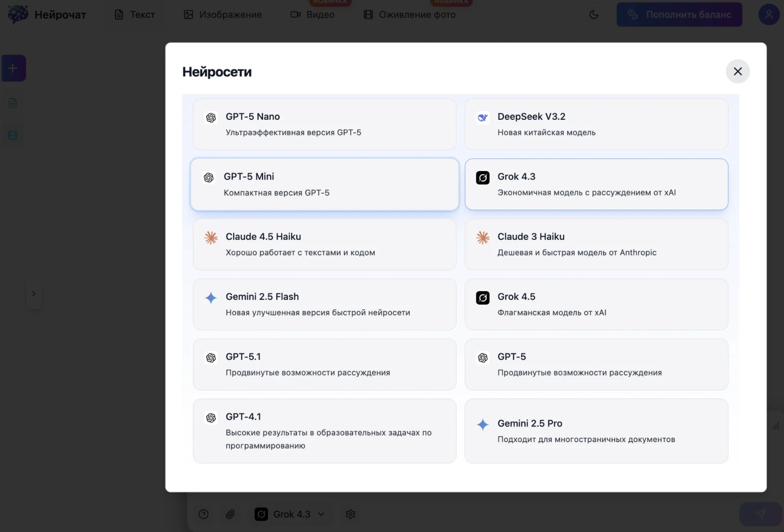The width and height of the screenshot is (784, 532).
Task: Attach a file with paperclip icon
Action: pyautogui.click(x=231, y=514)
